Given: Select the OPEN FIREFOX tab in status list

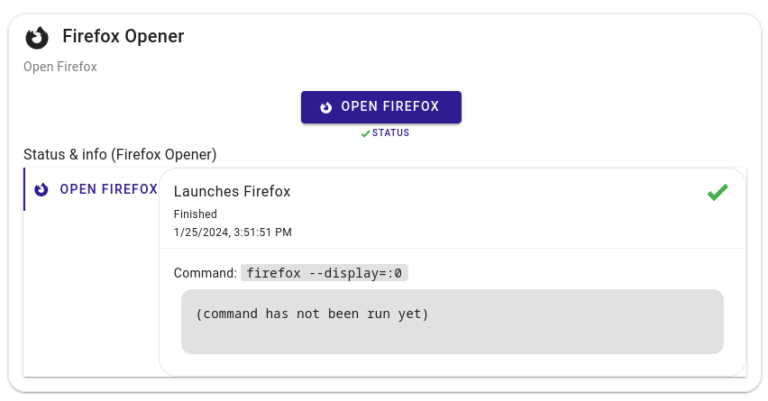Looking at the screenshot, I should pyautogui.click(x=92, y=189).
